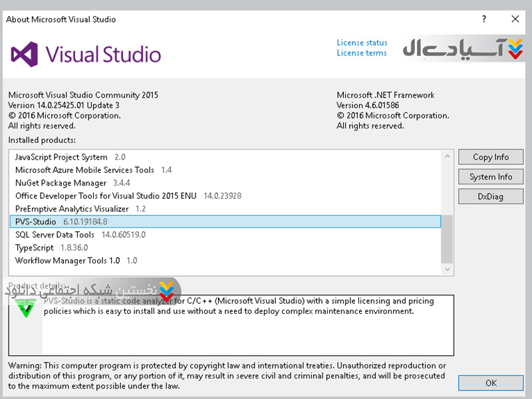Select TypeScript in installed products
The image size is (532, 399).
(x=35, y=247)
